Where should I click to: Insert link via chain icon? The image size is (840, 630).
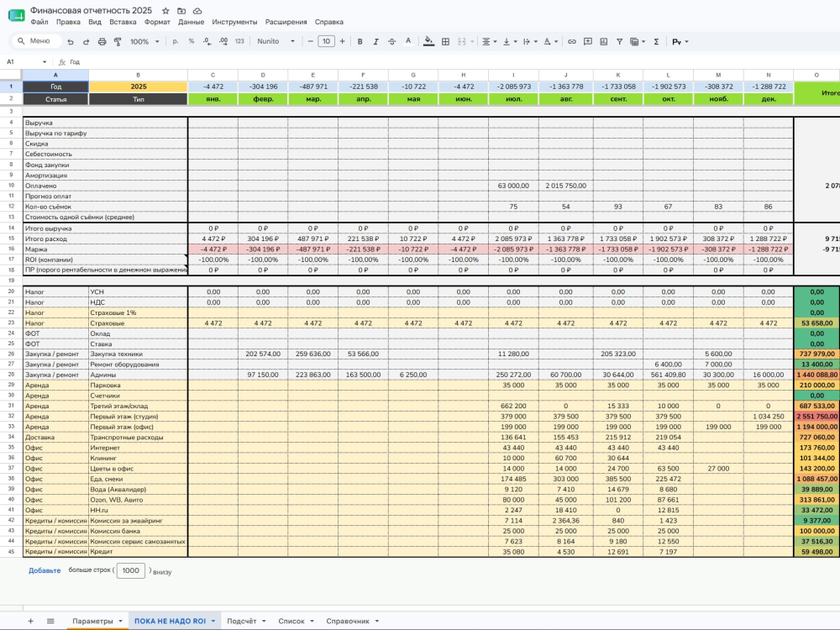[571, 41]
